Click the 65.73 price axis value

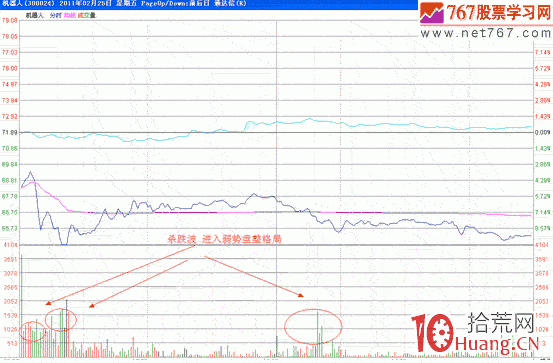(10, 228)
